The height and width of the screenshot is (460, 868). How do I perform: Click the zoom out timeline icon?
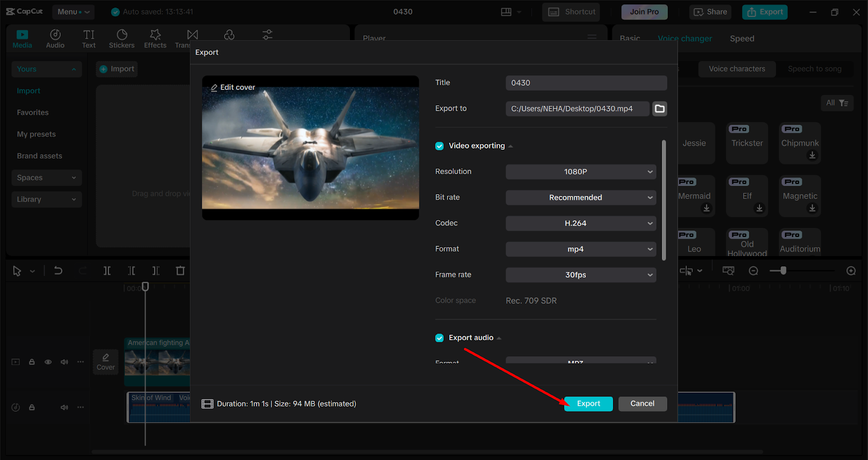click(753, 271)
